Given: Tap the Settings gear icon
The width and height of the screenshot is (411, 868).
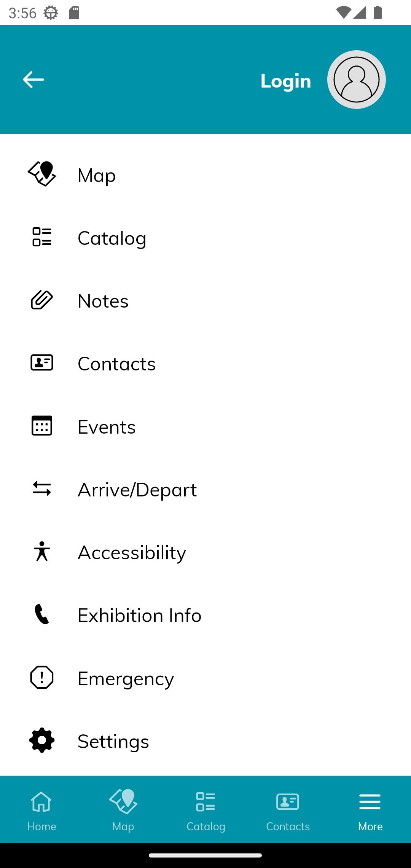Looking at the screenshot, I should pyautogui.click(x=42, y=740).
